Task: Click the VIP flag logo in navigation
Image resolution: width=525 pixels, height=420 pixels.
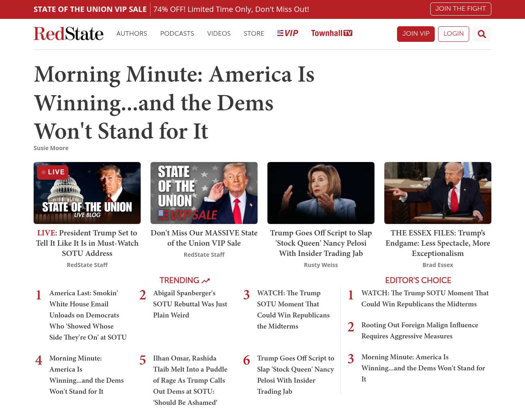Action: 288,33
